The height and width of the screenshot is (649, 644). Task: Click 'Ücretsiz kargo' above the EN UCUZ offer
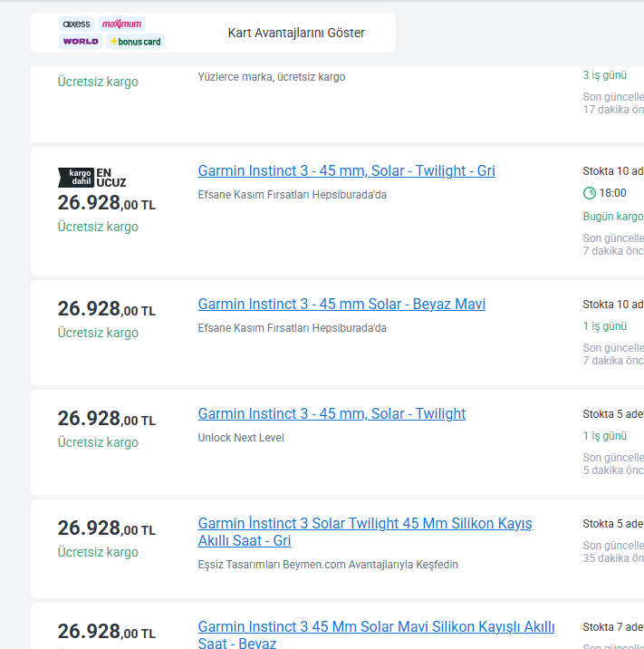pyautogui.click(x=98, y=82)
